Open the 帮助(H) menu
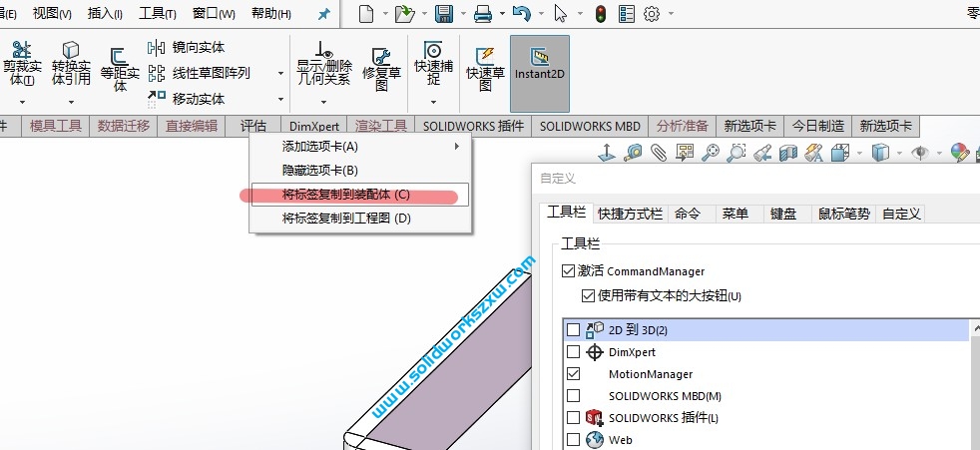The height and width of the screenshot is (450, 980). [x=271, y=13]
